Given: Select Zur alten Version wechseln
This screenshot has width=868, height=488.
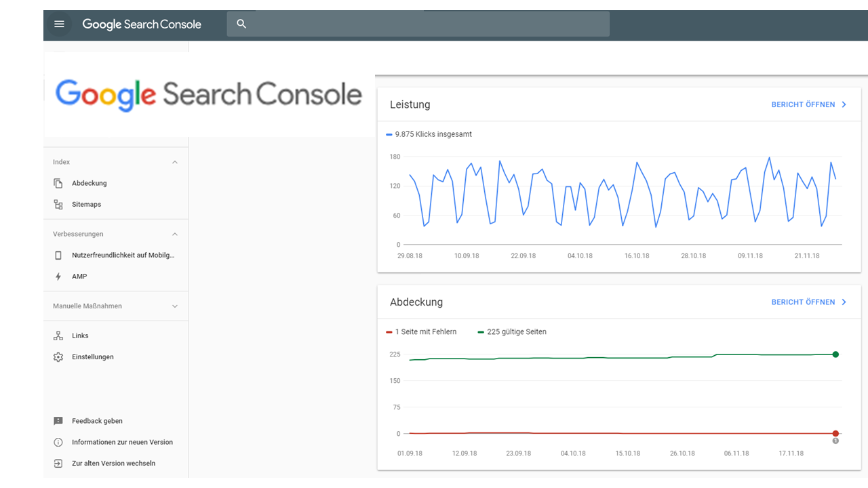Looking at the screenshot, I should click(x=113, y=463).
